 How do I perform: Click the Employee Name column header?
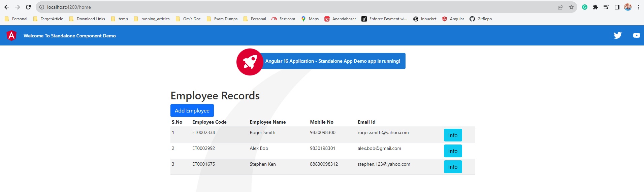[267, 122]
